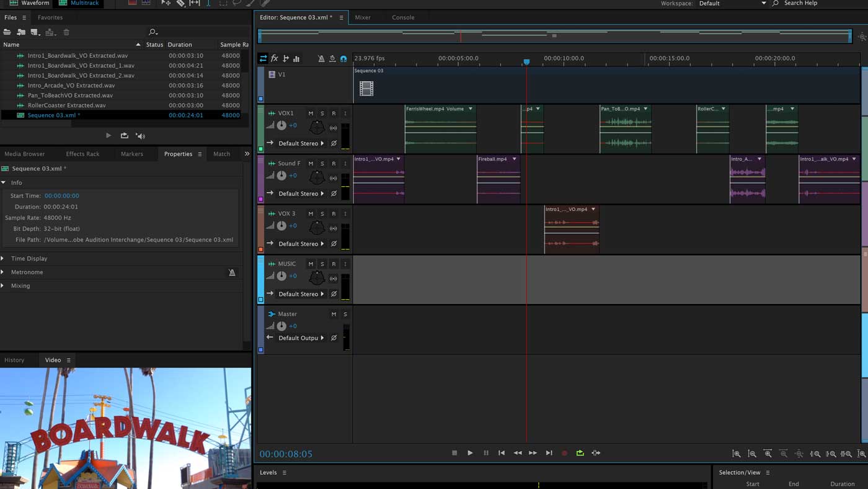Switch to the Mixer tab
Viewport: 868px width, 489px height.
point(363,17)
